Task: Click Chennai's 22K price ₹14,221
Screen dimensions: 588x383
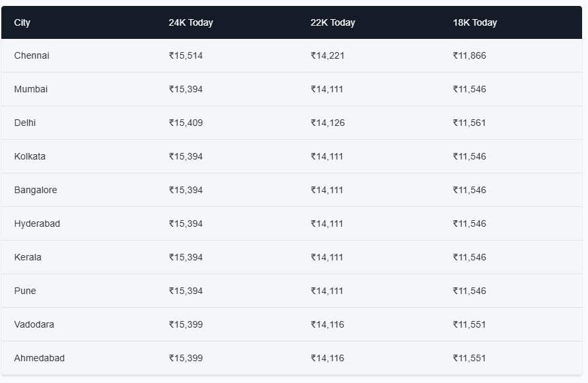Action: [x=327, y=55]
